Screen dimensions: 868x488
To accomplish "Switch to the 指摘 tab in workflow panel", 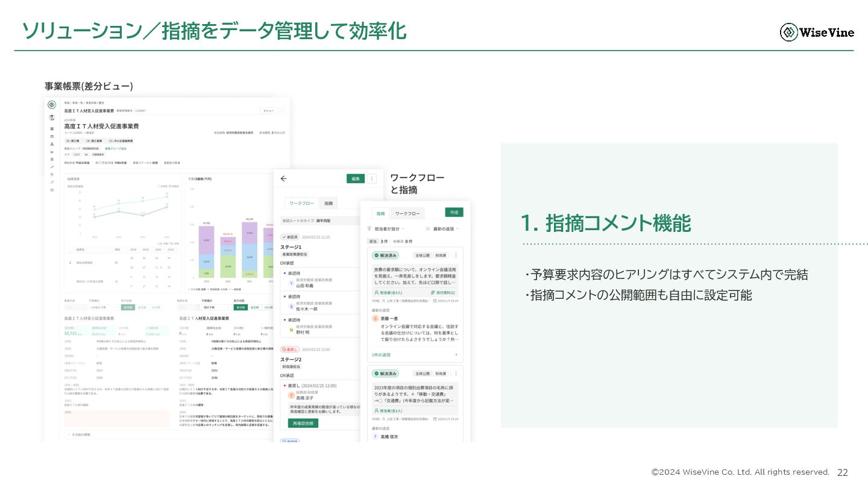I will [328, 204].
